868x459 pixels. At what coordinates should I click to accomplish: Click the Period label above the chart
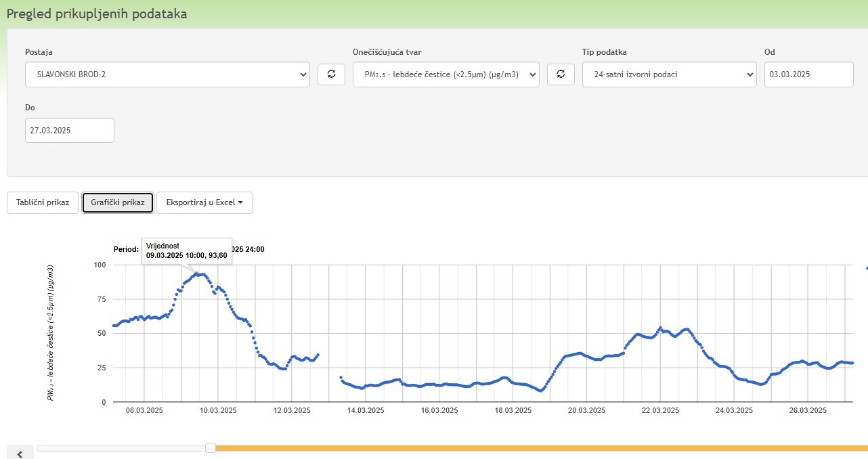pyautogui.click(x=126, y=249)
